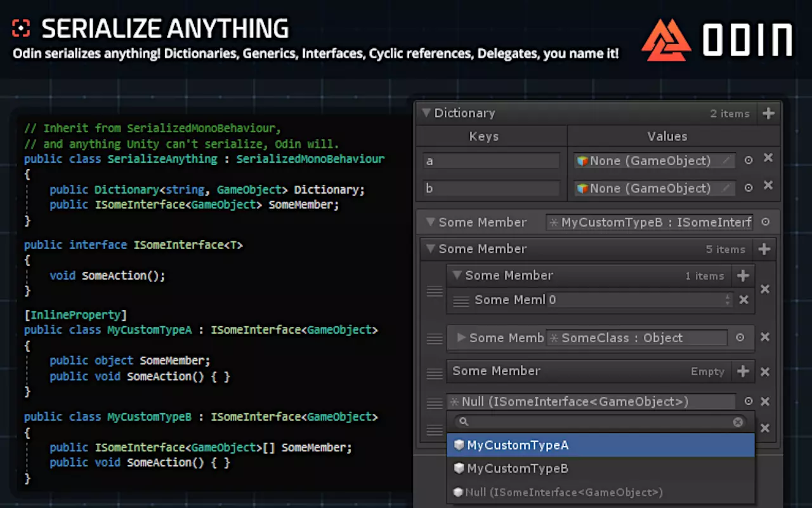Edit the dictionary key field 'a'

[x=492, y=161]
